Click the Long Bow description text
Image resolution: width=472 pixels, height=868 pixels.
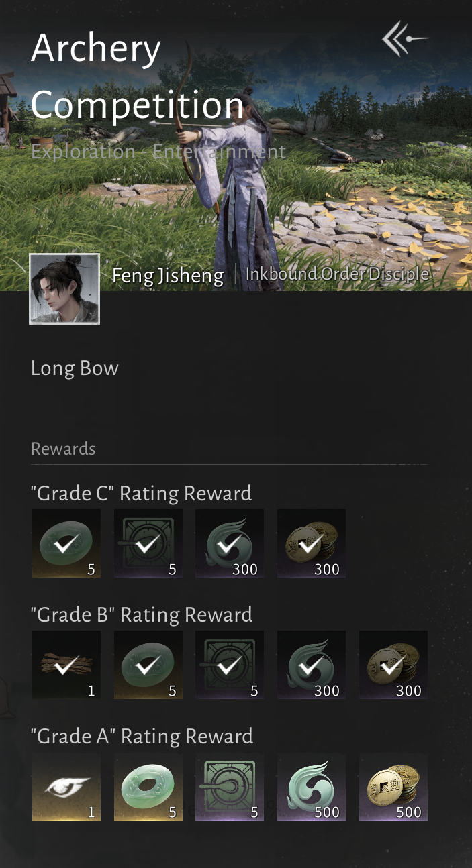(x=75, y=368)
